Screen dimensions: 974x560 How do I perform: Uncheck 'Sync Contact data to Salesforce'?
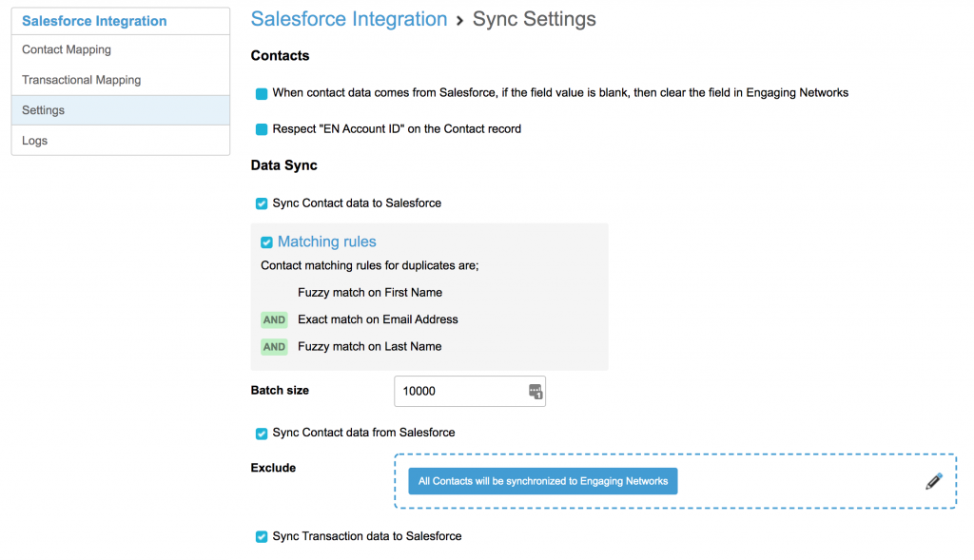coord(261,203)
